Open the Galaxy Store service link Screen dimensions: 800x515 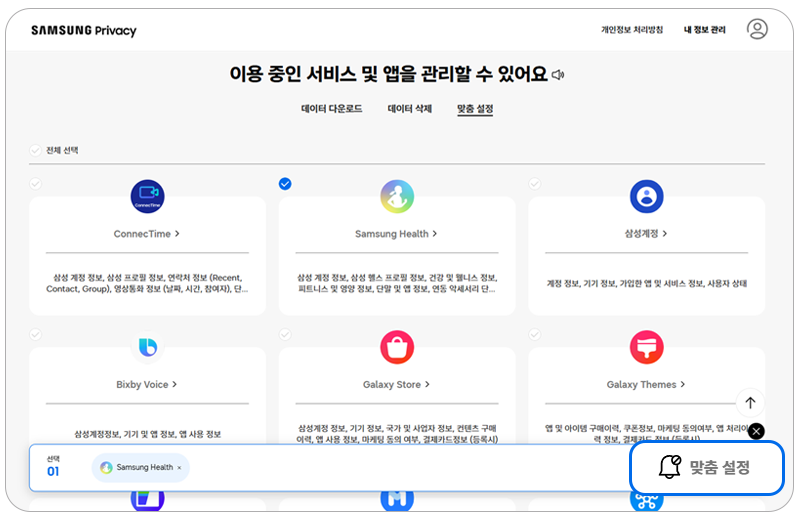point(396,384)
